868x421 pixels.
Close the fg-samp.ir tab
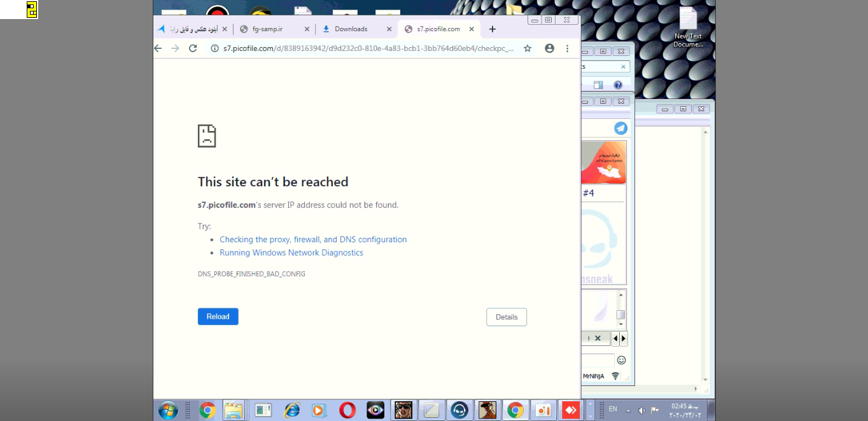point(307,29)
